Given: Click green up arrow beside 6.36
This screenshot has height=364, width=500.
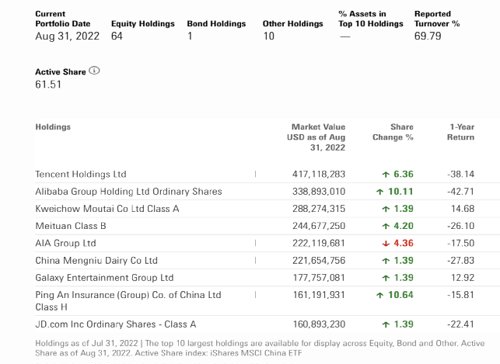Looking at the screenshot, I should pos(386,174).
